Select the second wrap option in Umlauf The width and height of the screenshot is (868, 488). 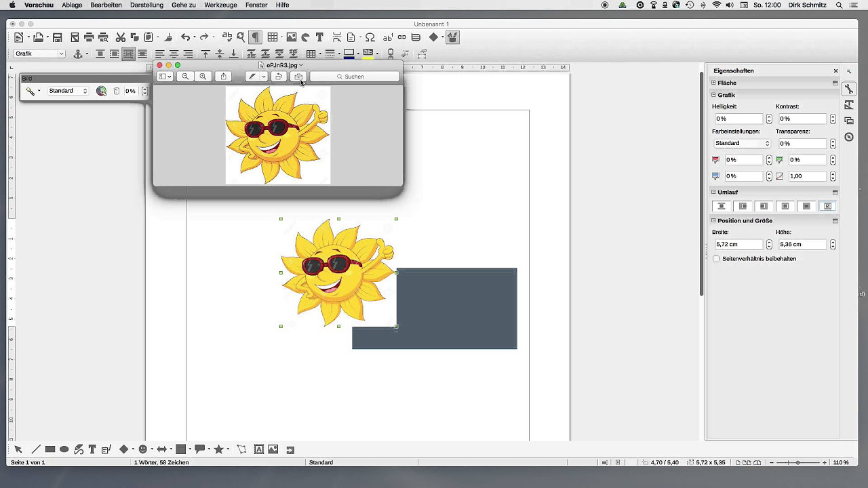(743, 206)
